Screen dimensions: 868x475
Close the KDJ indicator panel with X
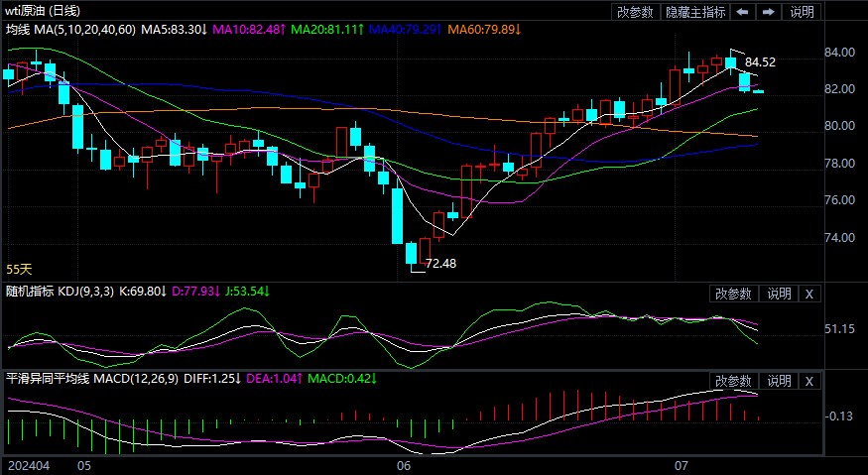tap(808, 294)
